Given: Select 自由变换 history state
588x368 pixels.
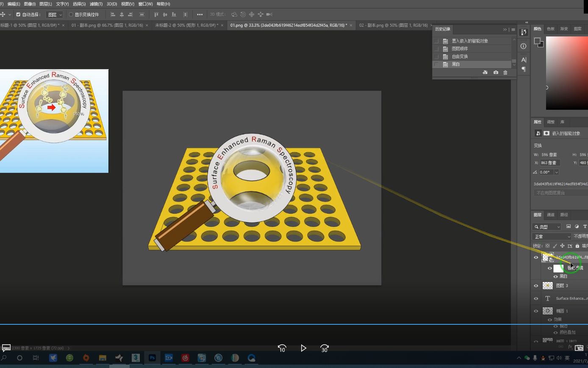Looking at the screenshot, I should 472,56.
